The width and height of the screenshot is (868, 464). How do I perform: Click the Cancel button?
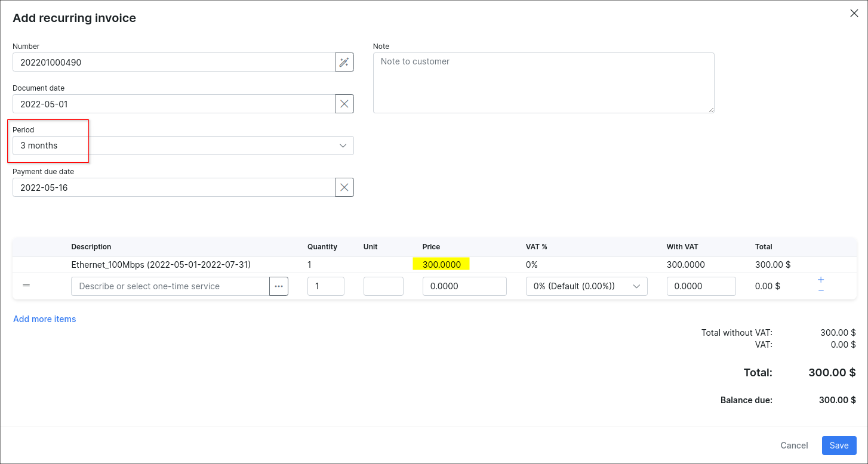(x=794, y=446)
